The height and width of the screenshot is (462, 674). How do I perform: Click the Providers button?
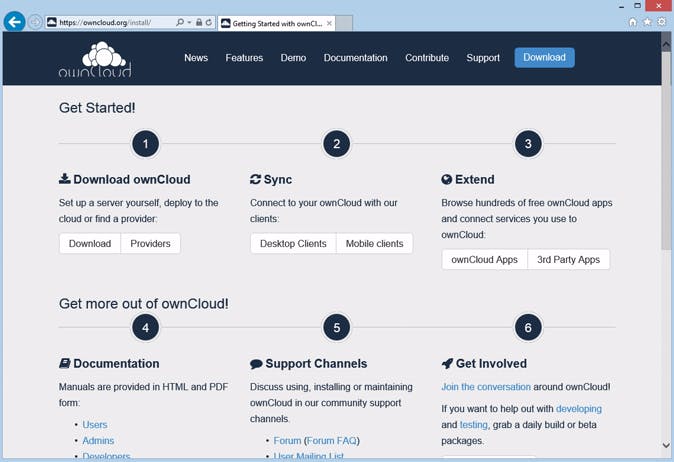click(150, 244)
